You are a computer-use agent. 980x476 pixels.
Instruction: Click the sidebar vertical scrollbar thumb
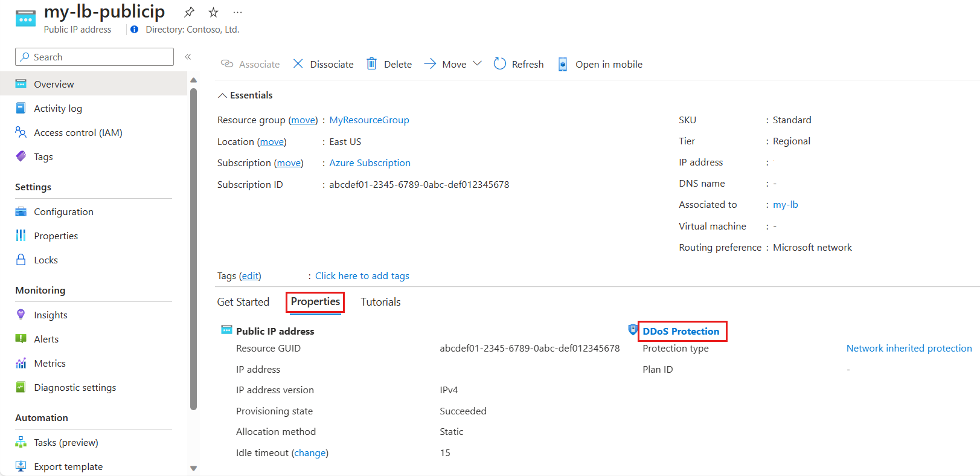193,249
